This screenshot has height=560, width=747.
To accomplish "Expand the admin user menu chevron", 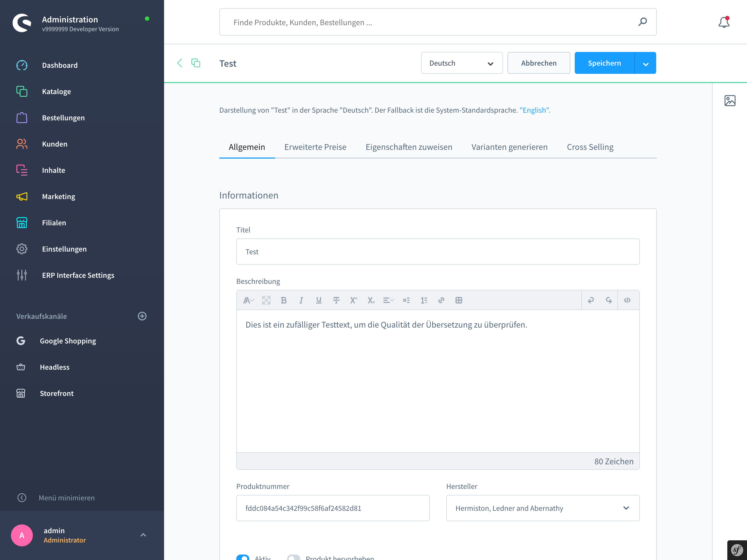I will click(x=143, y=535).
